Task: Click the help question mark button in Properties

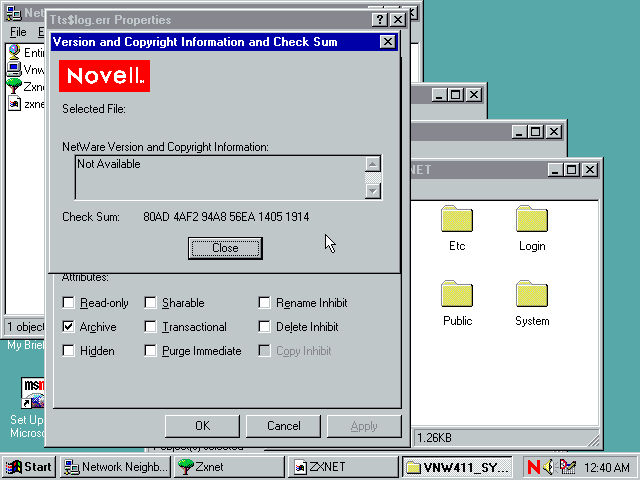Action: 380,19
